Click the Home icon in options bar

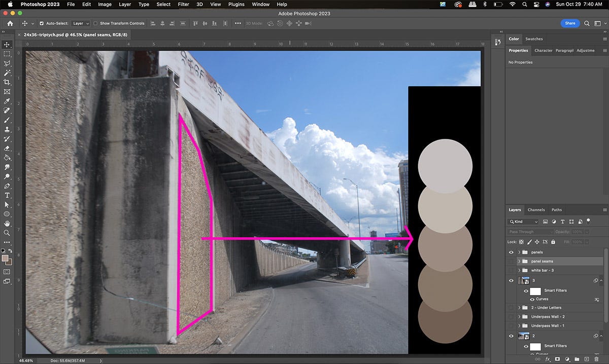pyautogui.click(x=10, y=23)
